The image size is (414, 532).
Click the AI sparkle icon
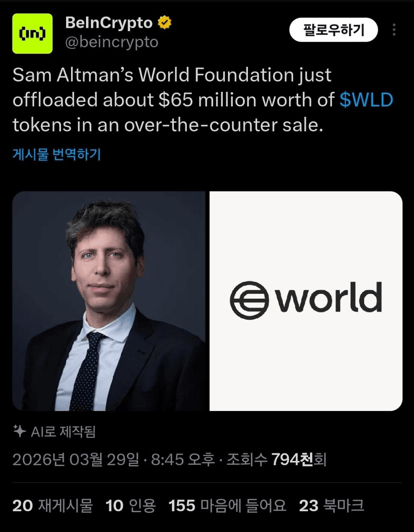point(20,431)
